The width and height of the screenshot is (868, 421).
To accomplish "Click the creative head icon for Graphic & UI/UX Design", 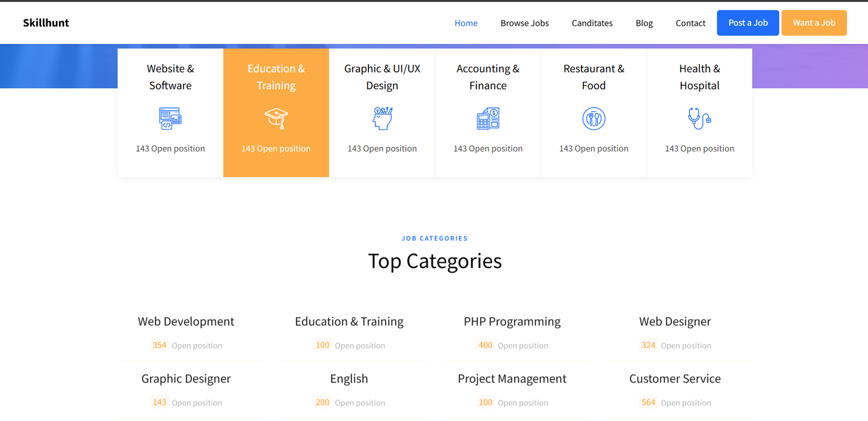I will (x=382, y=118).
